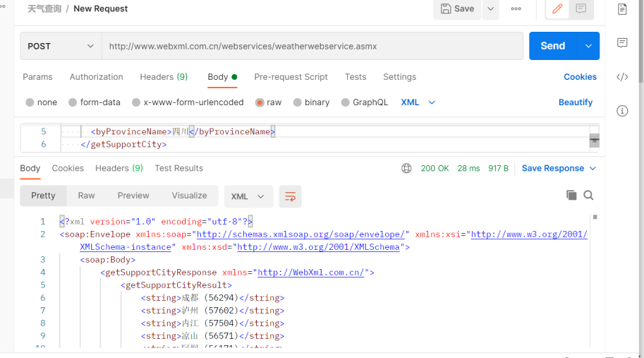The image size is (644, 358).
Task: Click the string 内江 (57504) line
Action: (x=212, y=323)
